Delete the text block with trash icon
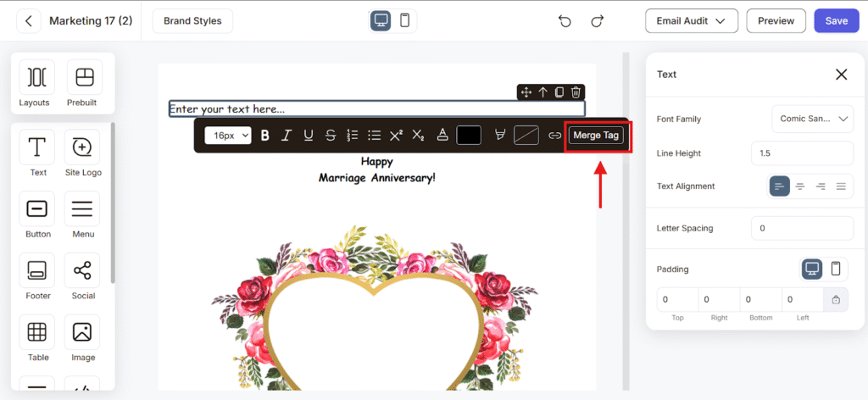Screen dimensions: 868x400 [576, 92]
